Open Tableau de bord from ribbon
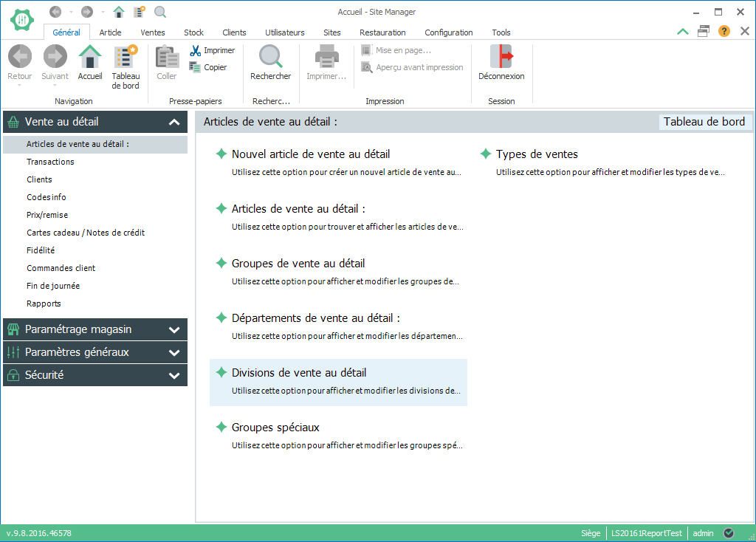The width and height of the screenshot is (756, 542). click(126, 58)
